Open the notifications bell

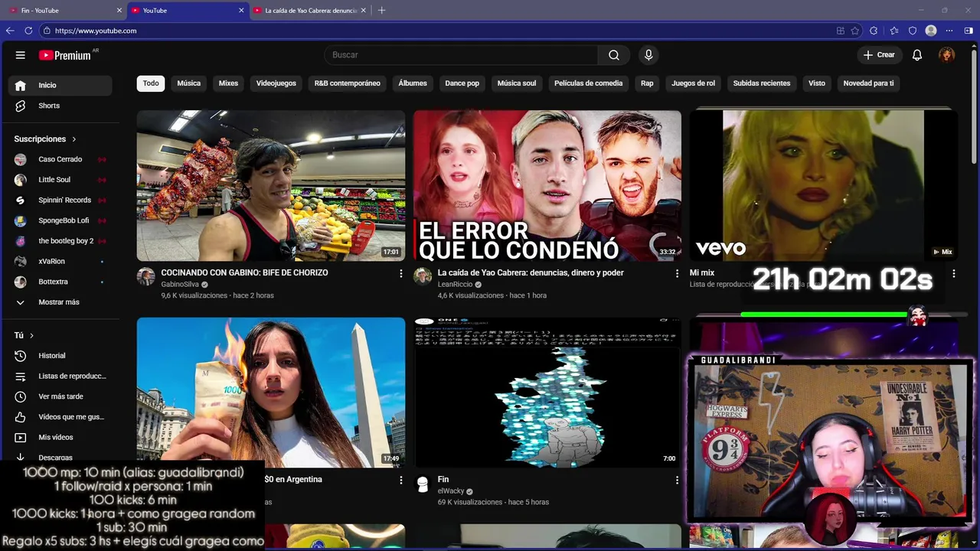pyautogui.click(x=917, y=55)
